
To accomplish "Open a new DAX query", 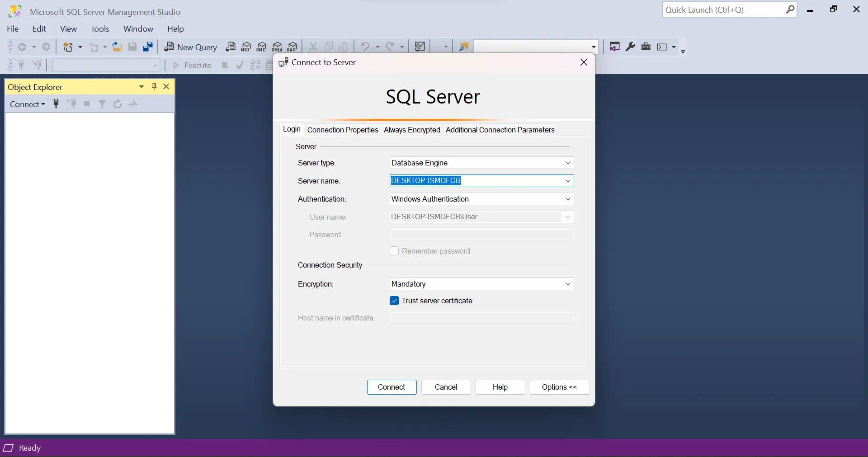I will [x=292, y=47].
